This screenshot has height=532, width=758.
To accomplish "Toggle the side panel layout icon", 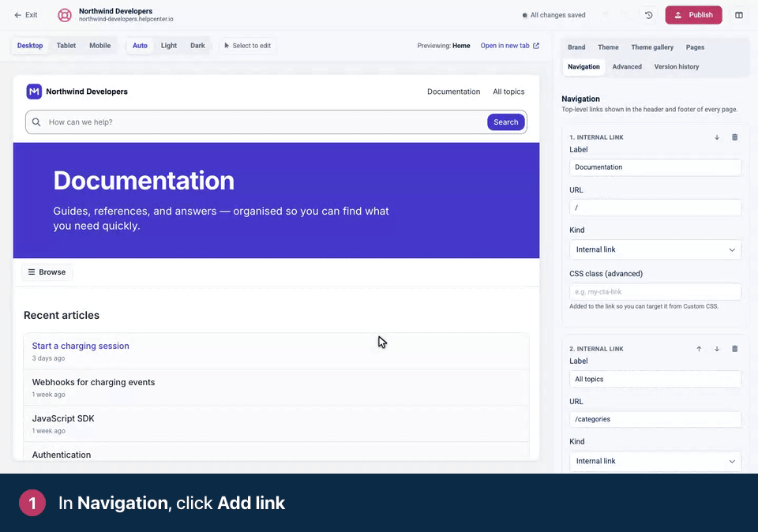I will click(739, 15).
